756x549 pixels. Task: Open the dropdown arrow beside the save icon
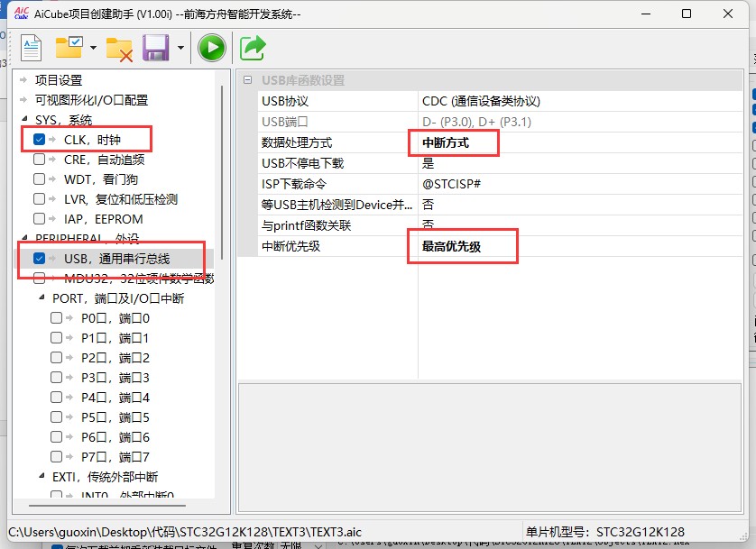[x=180, y=47]
